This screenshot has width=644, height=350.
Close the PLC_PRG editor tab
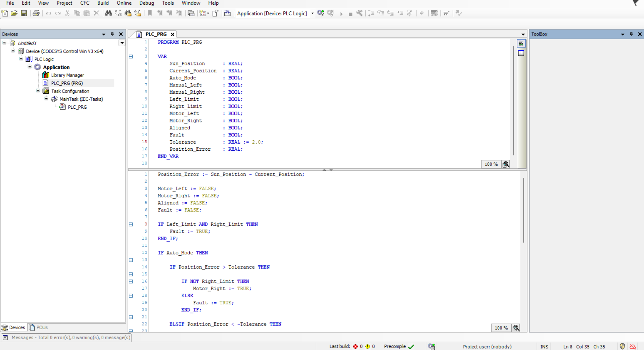(173, 34)
